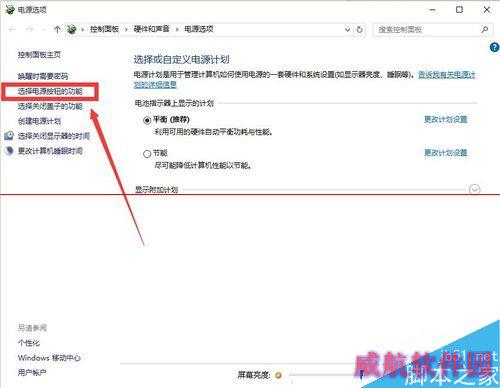Viewport: 500px width, 388px height.
Task: Minimize the power options window
Action: [433, 10]
